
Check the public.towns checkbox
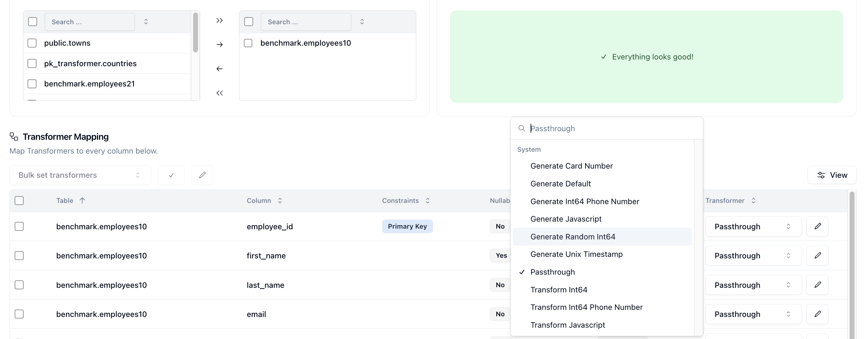coord(32,43)
